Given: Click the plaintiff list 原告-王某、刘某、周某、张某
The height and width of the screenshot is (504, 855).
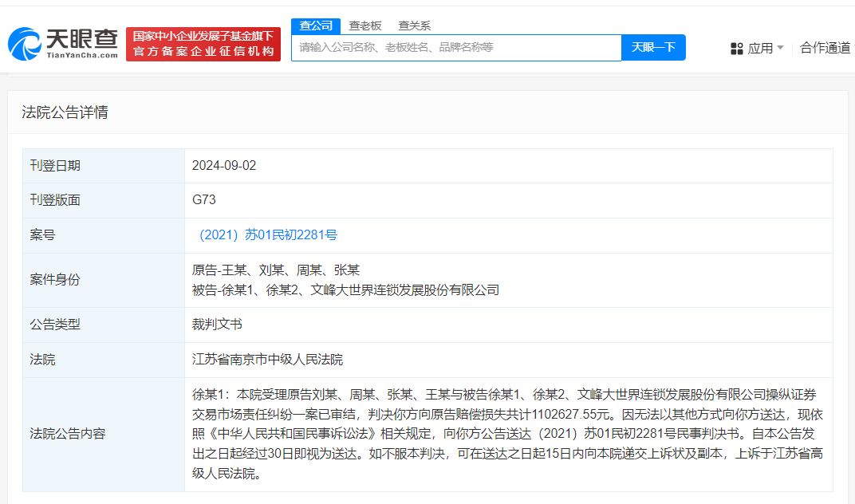Looking at the screenshot, I should pos(275,270).
